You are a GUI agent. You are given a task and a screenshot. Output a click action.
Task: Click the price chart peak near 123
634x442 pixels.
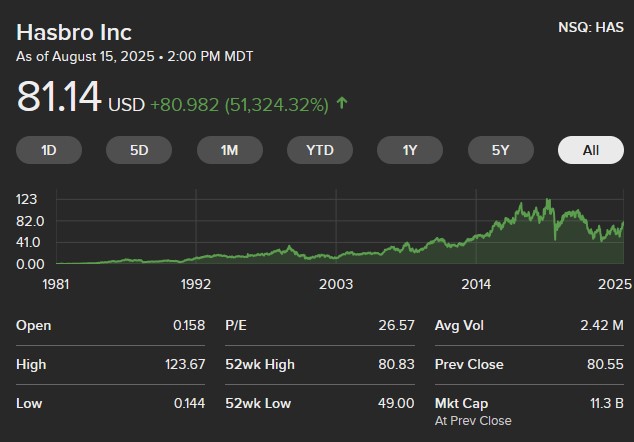[x=548, y=201]
